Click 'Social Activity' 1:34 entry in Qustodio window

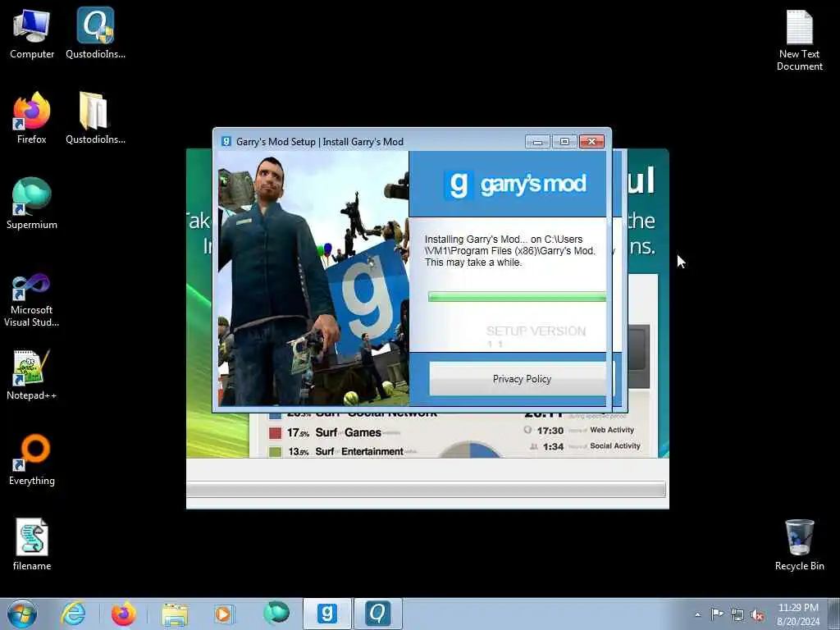coord(585,446)
